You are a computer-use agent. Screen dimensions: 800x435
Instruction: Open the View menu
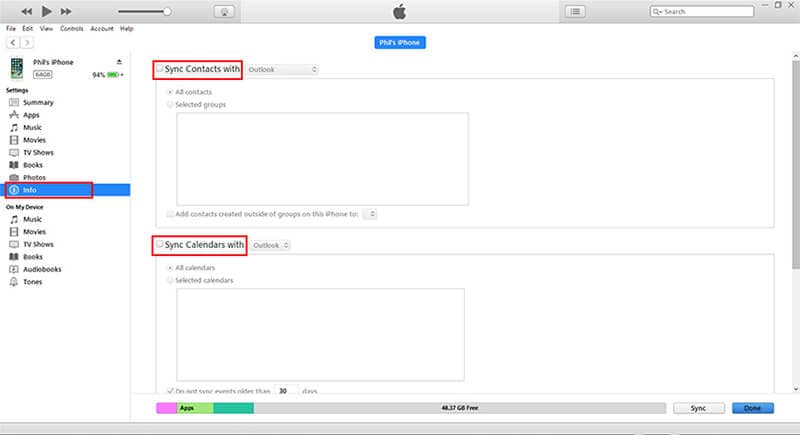pyautogui.click(x=46, y=29)
